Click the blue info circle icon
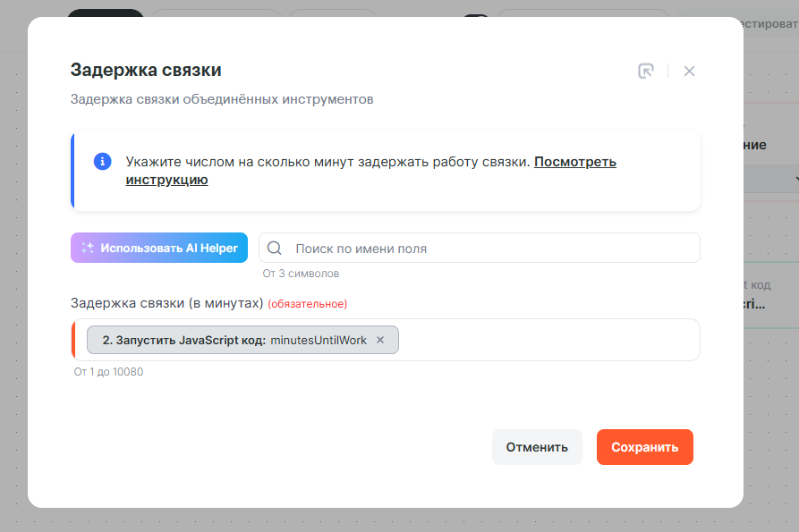Viewport: 799px width, 532px height. (x=102, y=161)
